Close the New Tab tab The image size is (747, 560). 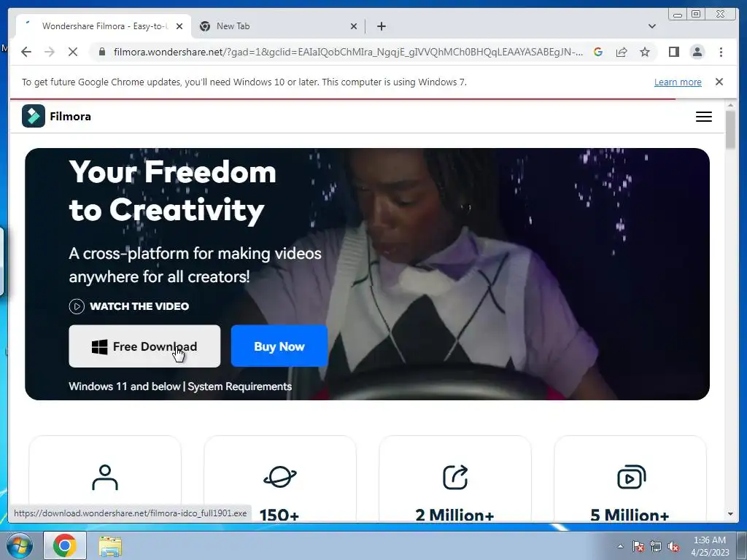coord(354,26)
